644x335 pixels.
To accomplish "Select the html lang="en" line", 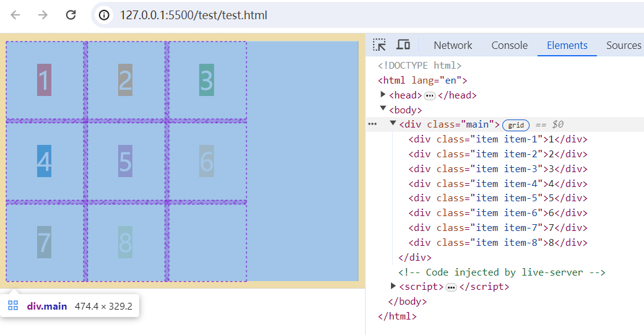I will (423, 80).
